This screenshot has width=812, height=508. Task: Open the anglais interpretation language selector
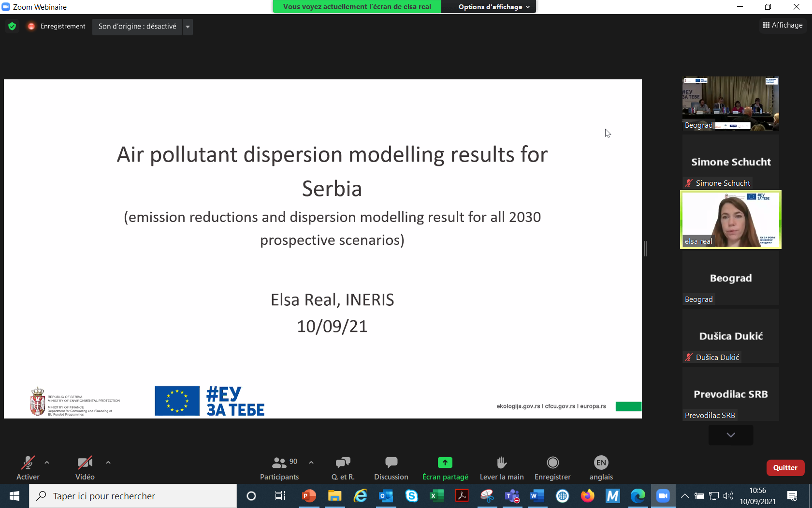[601, 467]
